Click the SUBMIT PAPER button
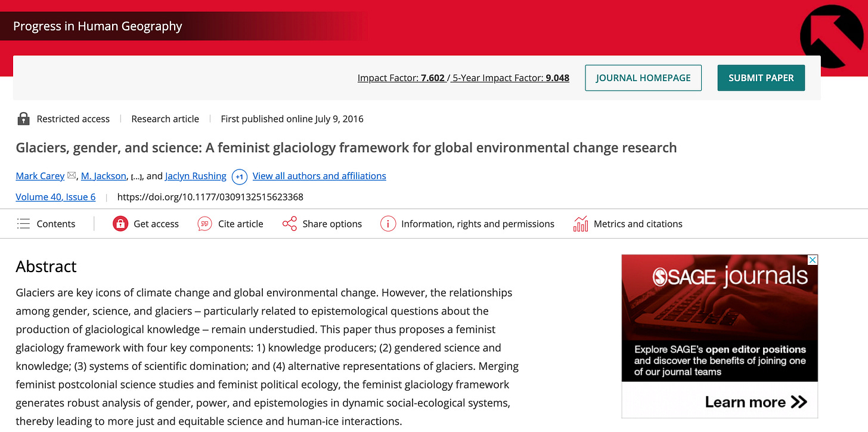This screenshot has height=432, width=868. tap(761, 78)
